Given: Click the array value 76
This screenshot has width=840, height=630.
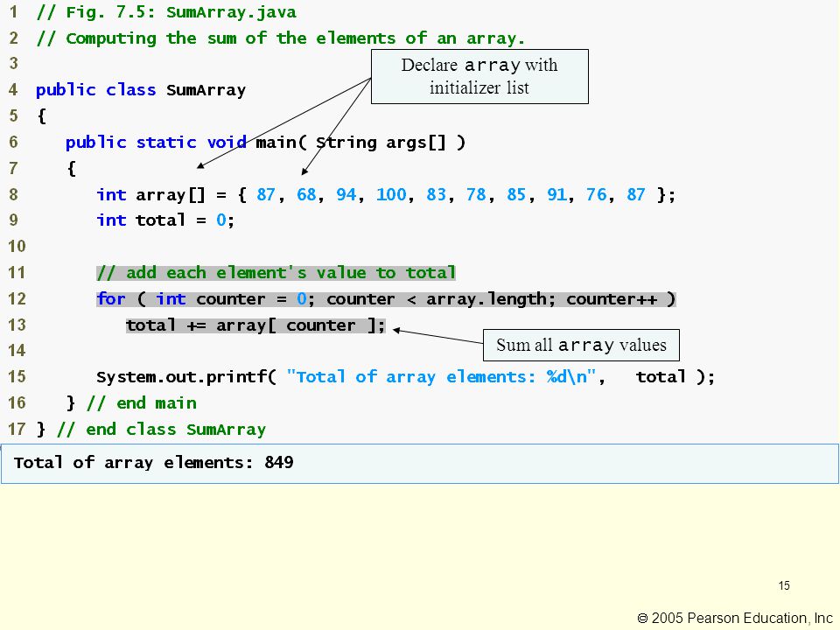Looking at the screenshot, I should click(x=596, y=194).
